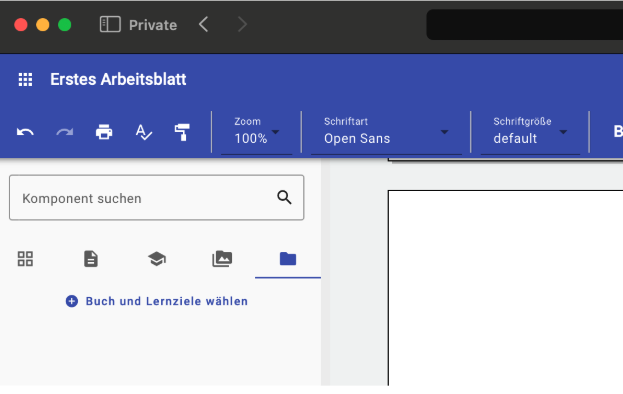
Task: Run the spell check tool
Action: 143,132
